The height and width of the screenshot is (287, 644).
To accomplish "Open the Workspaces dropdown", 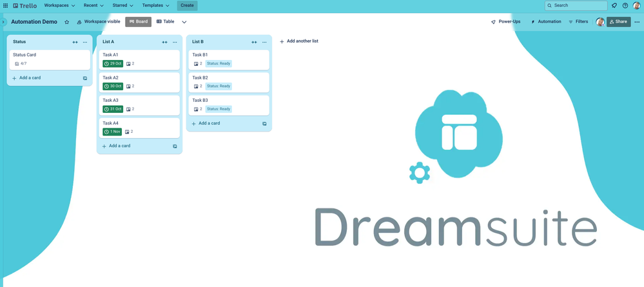I will point(59,6).
